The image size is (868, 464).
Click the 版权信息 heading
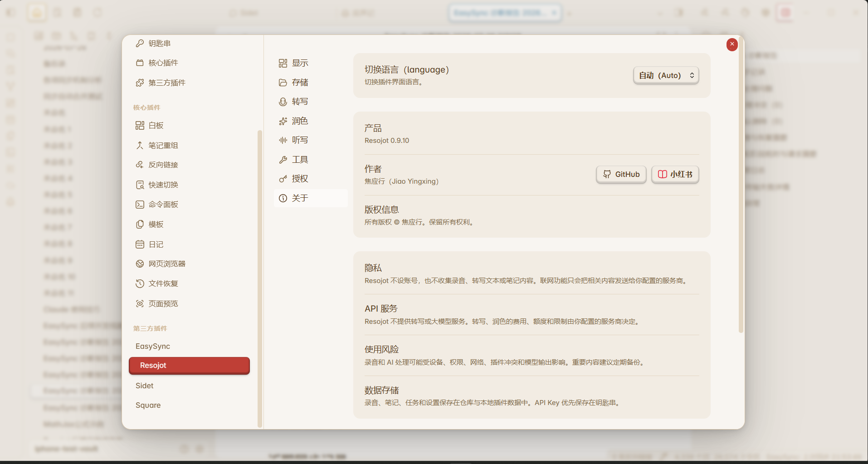pos(382,210)
